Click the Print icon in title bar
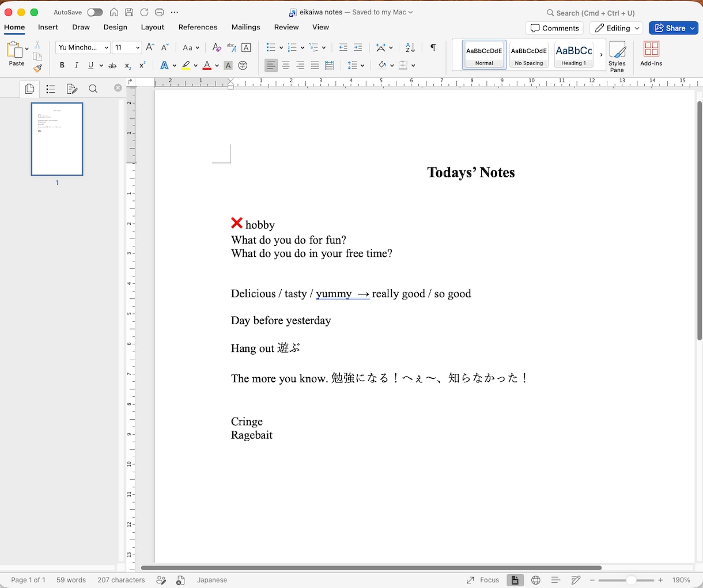Image resolution: width=703 pixels, height=588 pixels. click(x=160, y=13)
